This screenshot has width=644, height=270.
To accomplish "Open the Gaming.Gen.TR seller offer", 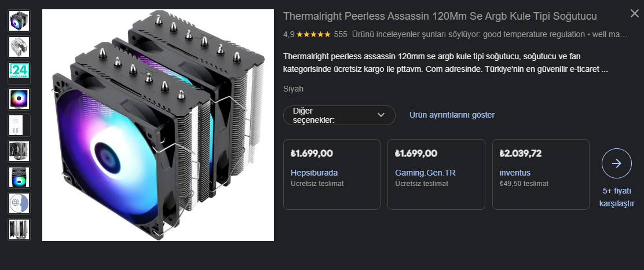I will tap(436, 174).
